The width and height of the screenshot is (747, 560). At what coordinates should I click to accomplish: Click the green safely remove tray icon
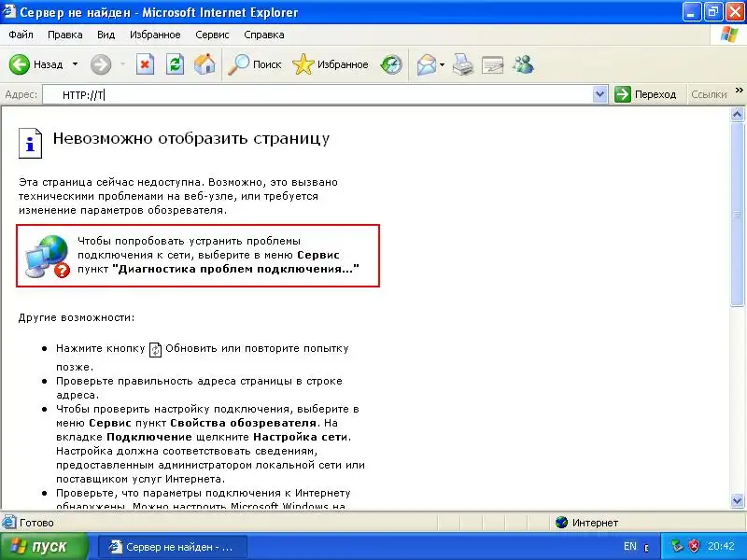[x=677, y=546]
